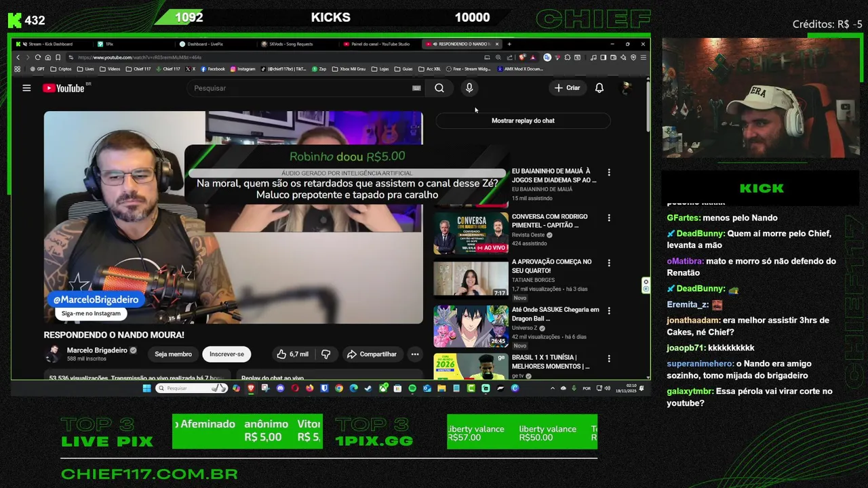The height and width of the screenshot is (488, 868).
Task: Open the YouTube hamburger guide menu
Action: click(26, 88)
